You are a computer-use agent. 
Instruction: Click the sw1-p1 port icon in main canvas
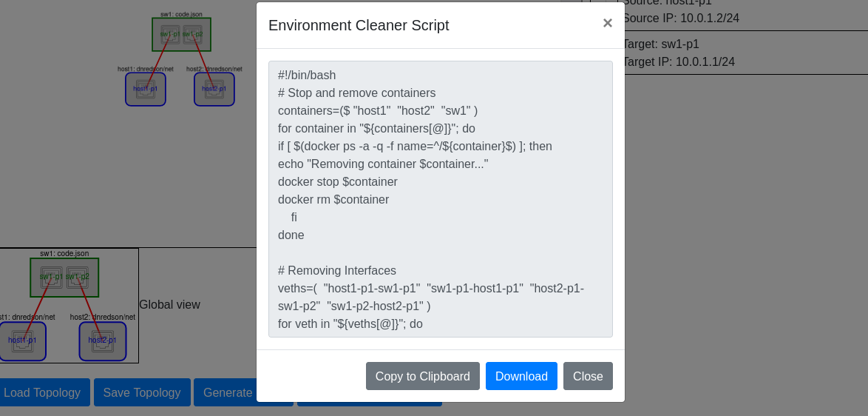click(170, 34)
